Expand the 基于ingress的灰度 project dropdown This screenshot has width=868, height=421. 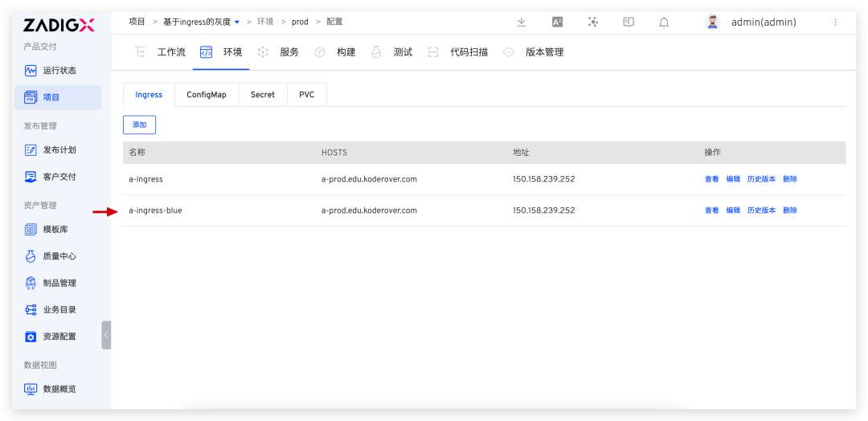tap(237, 22)
